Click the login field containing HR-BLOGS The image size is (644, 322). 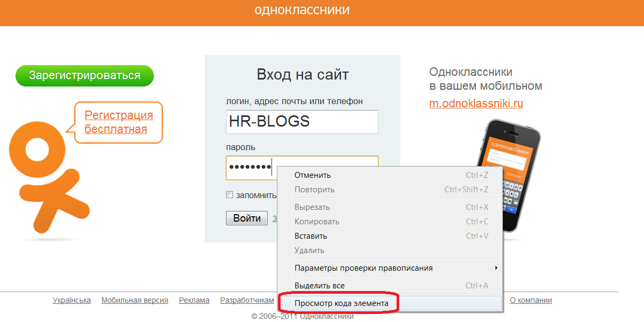click(x=302, y=122)
